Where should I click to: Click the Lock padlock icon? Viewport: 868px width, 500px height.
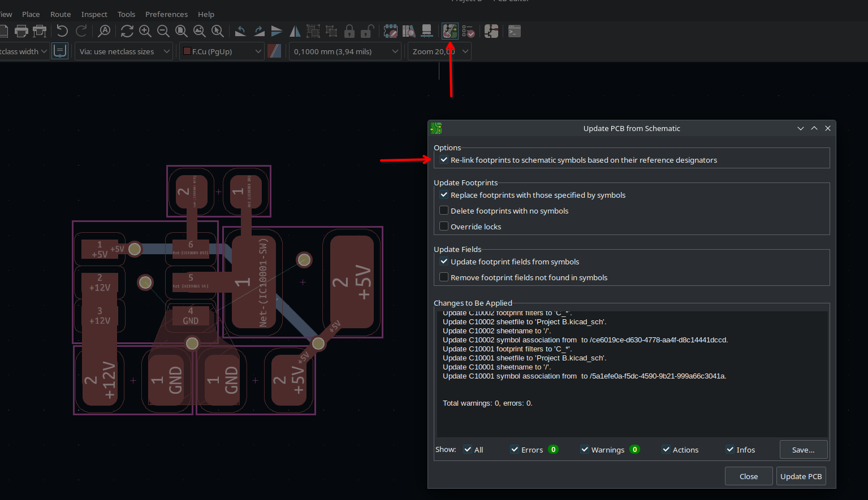pos(349,32)
